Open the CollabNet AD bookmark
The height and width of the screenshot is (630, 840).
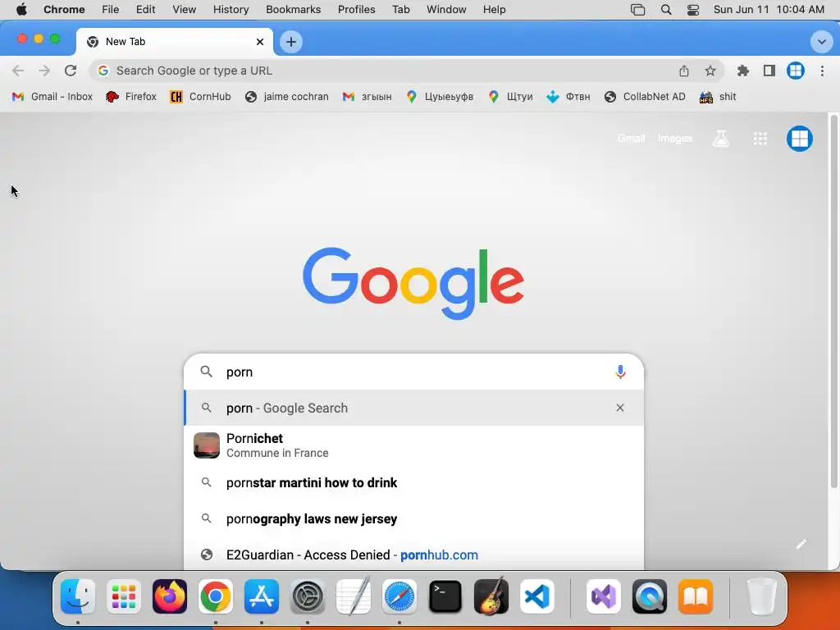click(645, 97)
